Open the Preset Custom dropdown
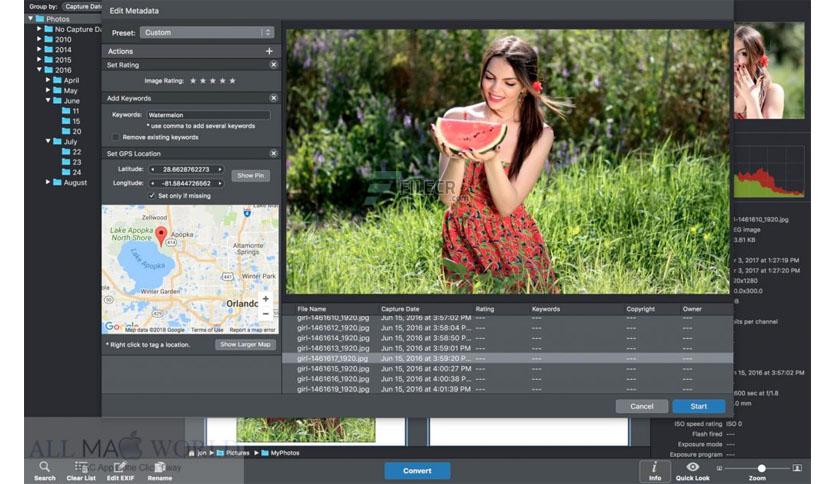Viewport: 836px width, 484px height. tap(207, 33)
